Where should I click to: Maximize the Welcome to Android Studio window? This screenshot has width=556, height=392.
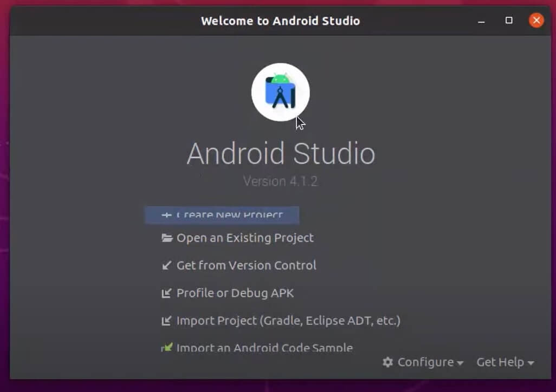coord(509,21)
